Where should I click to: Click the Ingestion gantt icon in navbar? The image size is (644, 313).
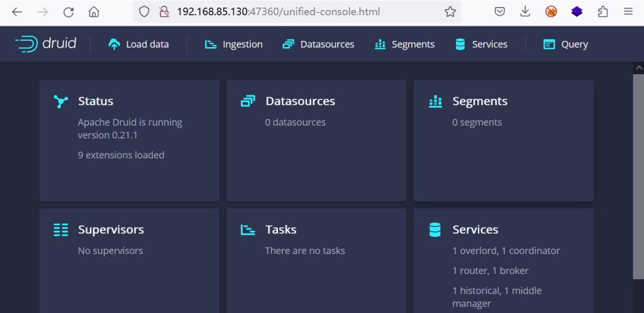[x=211, y=44]
